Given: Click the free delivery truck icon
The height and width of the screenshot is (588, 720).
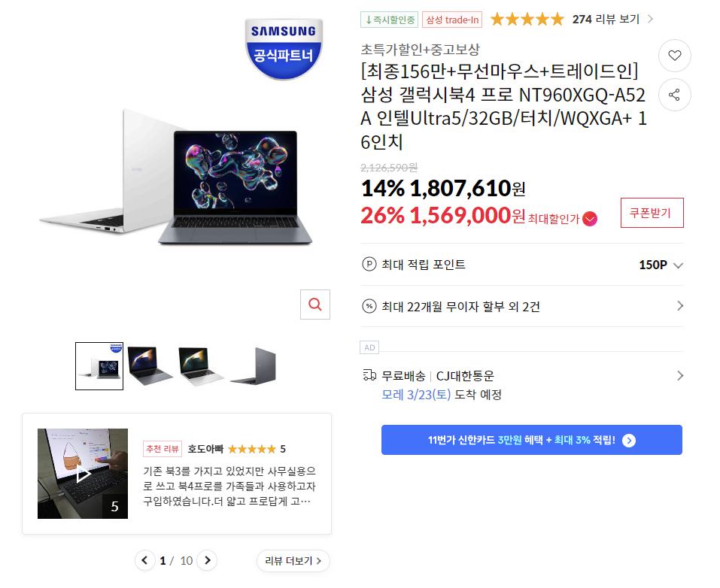Looking at the screenshot, I should pos(369,375).
